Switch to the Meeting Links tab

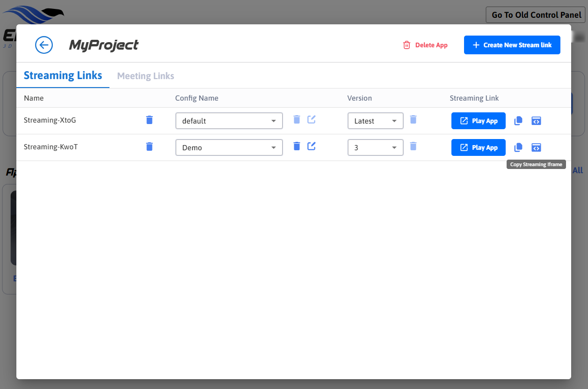point(145,76)
